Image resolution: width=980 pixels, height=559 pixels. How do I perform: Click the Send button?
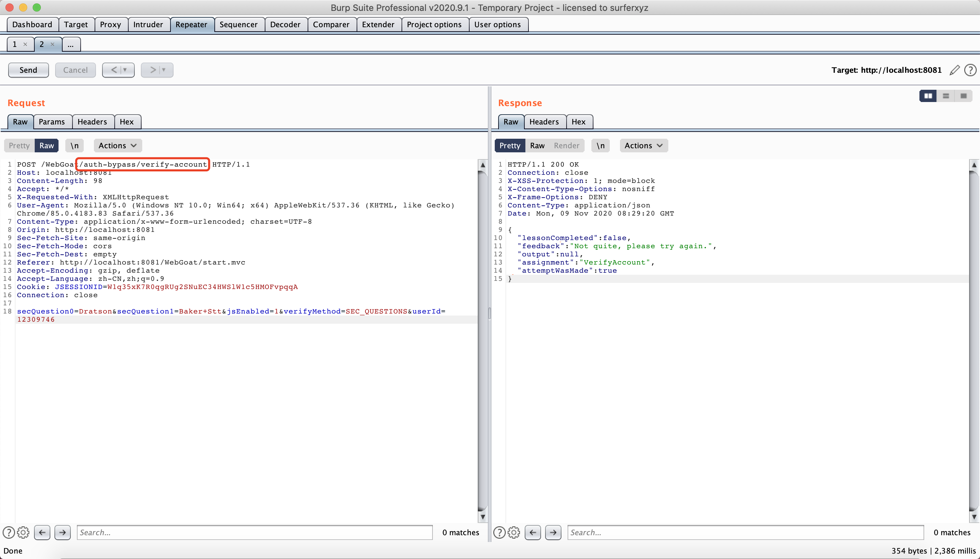tap(29, 70)
